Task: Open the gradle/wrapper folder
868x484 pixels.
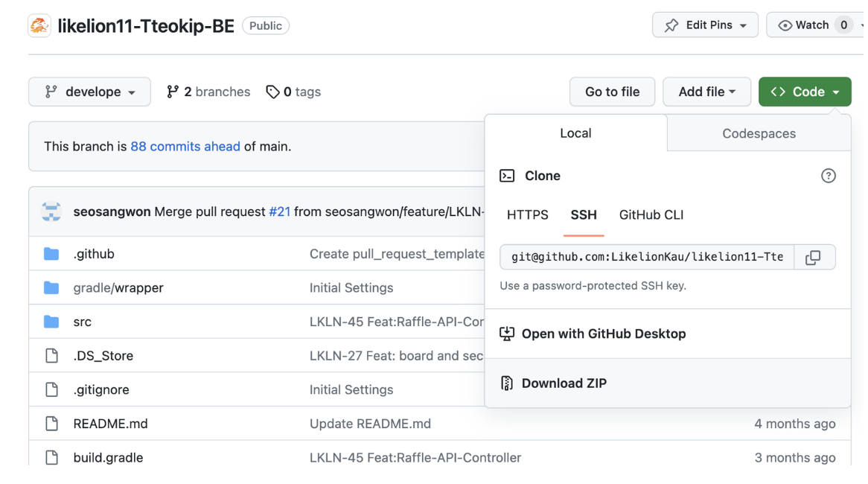Action: tap(118, 288)
